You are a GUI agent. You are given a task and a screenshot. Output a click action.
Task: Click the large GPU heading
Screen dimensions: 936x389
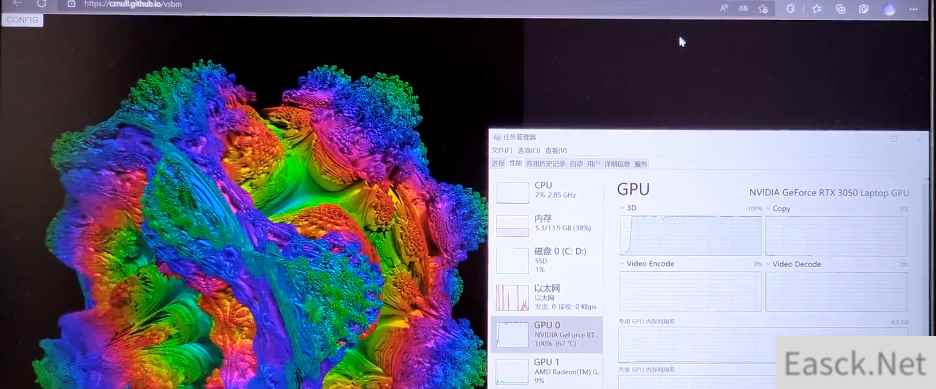click(x=633, y=189)
